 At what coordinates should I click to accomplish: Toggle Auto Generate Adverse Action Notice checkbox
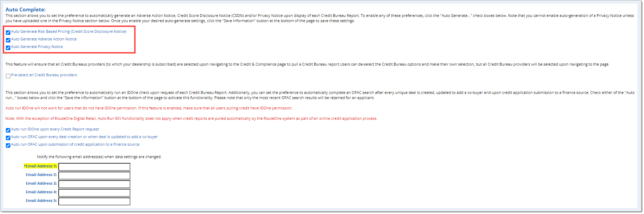pos(8,40)
